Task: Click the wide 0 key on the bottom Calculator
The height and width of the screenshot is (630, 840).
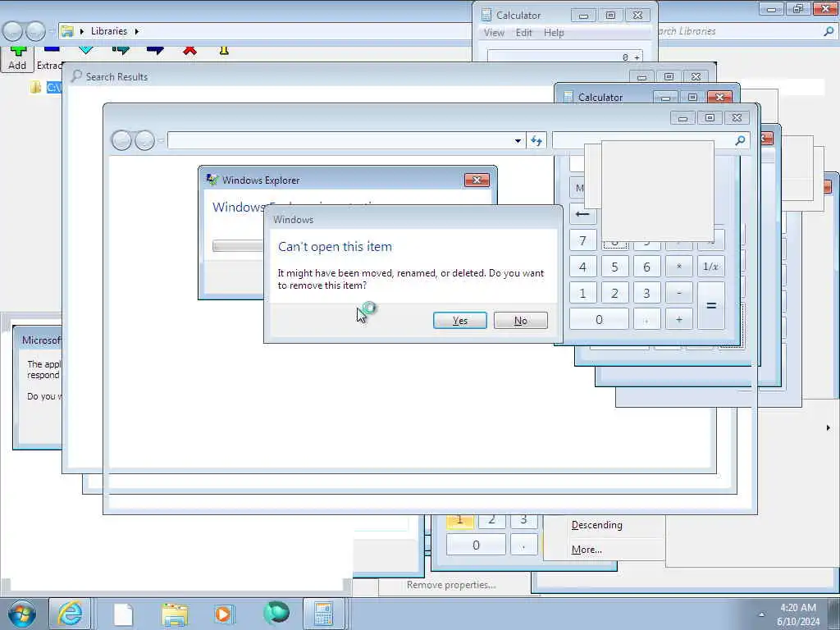Action: pyautogui.click(x=476, y=546)
